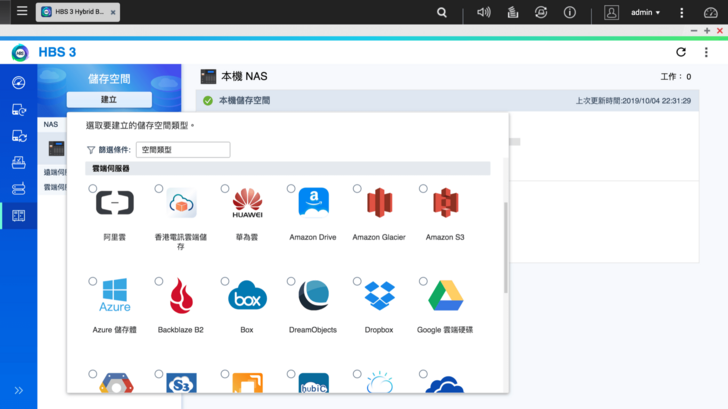Click the 本機儲存空間 status row
Viewport: 728px width, 409px height.
tap(447, 101)
